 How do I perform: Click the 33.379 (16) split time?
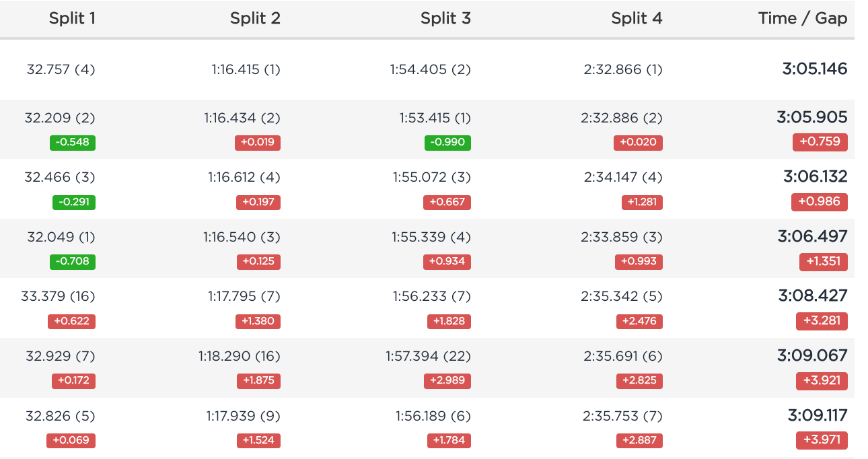58,296
